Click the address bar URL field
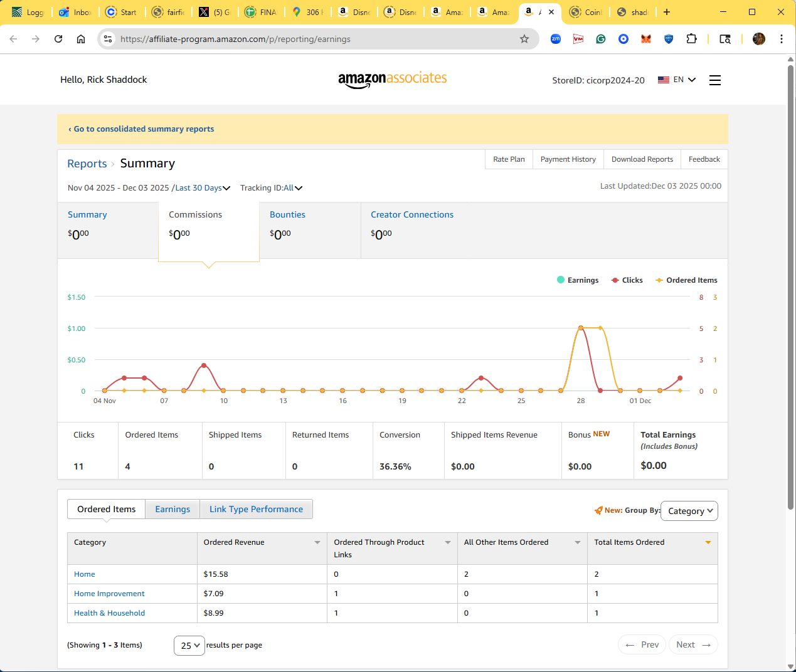 click(314, 39)
